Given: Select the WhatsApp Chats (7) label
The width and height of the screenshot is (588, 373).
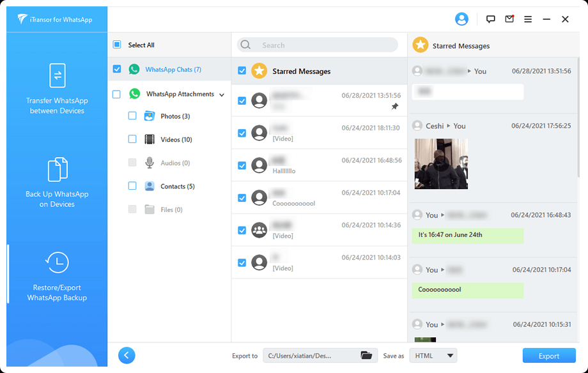Looking at the screenshot, I should (x=173, y=70).
